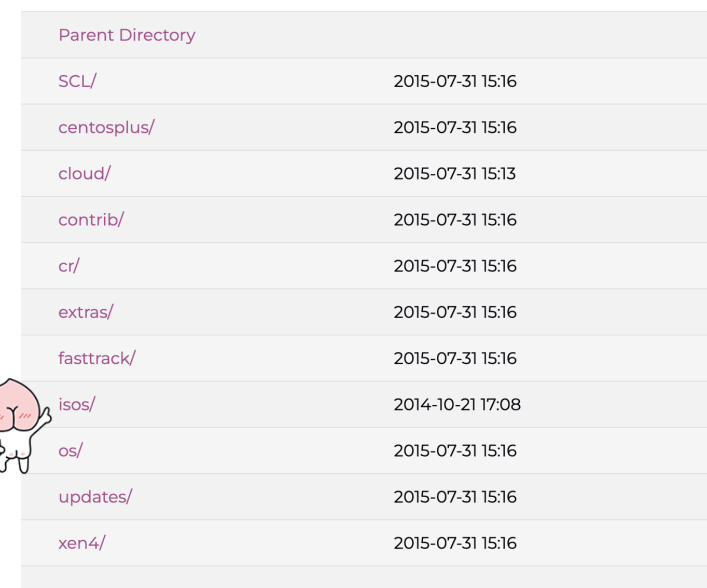Open the cr/ folder link
The height and width of the screenshot is (588, 707).
click(69, 266)
